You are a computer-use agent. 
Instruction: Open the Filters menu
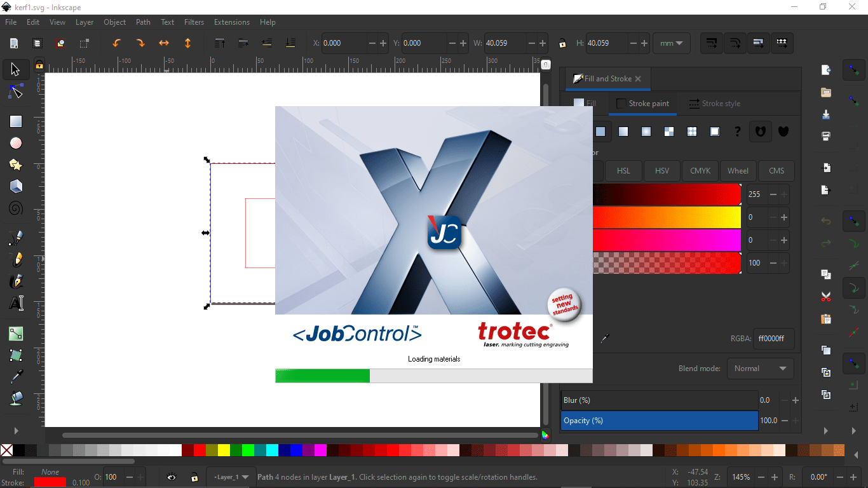coord(194,22)
